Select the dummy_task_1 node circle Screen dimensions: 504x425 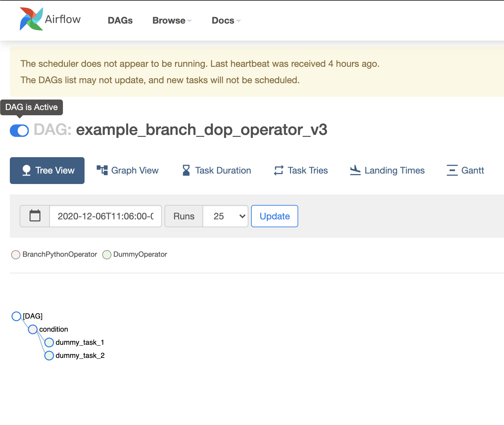[x=49, y=342]
